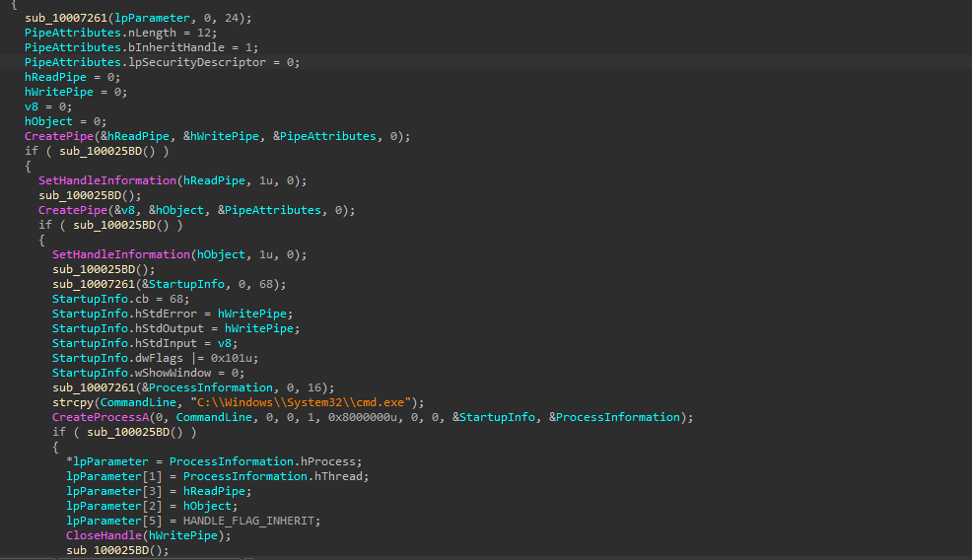Click hWritePipe argument inside CloseHandle

tap(183, 535)
